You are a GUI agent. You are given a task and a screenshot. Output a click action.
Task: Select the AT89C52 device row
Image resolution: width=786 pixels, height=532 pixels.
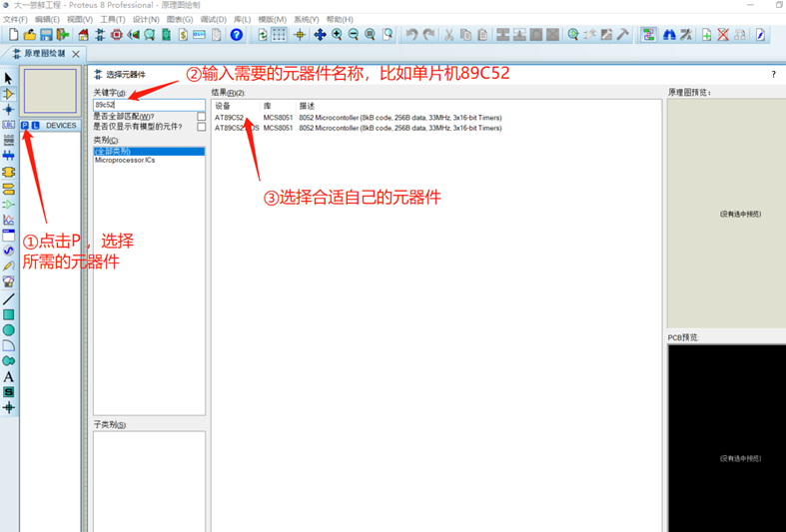[x=358, y=117]
